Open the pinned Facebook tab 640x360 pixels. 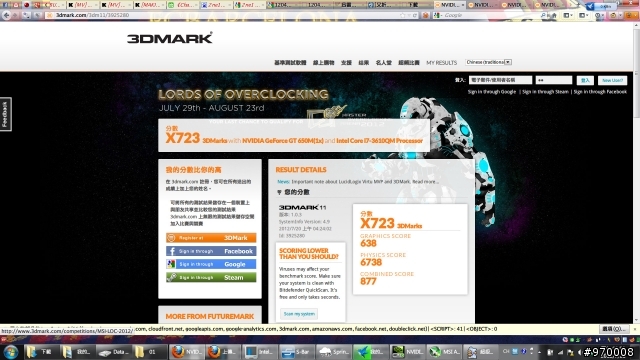coord(6,5)
